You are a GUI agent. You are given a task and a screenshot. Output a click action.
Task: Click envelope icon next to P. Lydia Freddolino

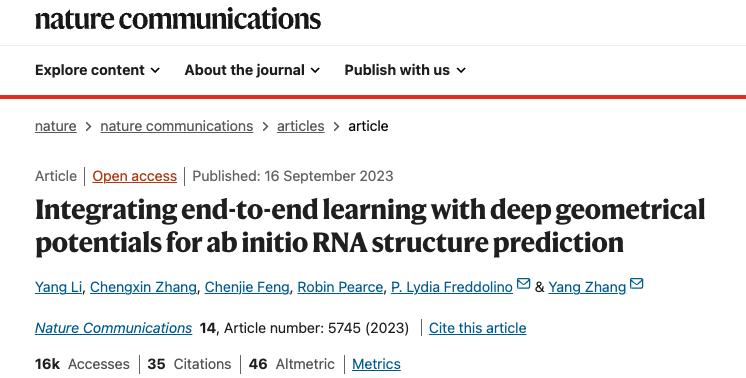pyautogui.click(x=523, y=284)
